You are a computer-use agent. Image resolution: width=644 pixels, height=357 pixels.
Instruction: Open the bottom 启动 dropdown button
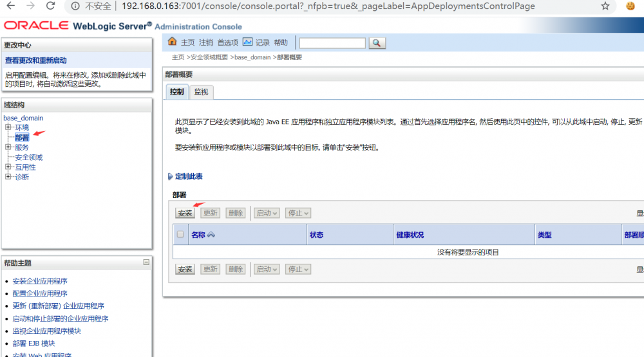pyautogui.click(x=266, y=269)
